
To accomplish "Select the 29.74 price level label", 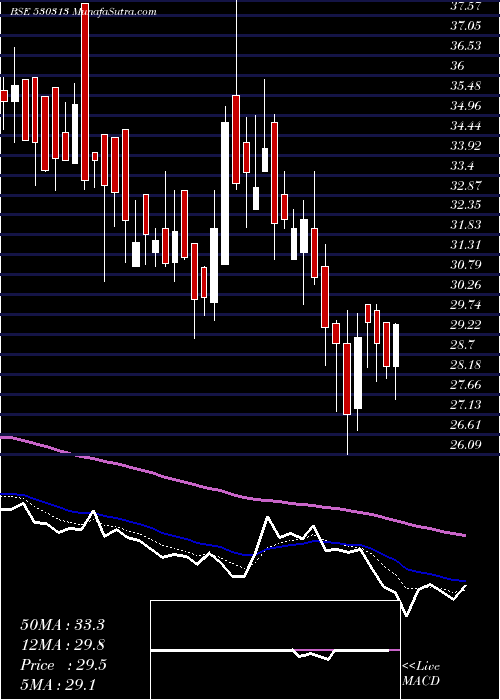I will pyautogui.click(x=465, y=305).
